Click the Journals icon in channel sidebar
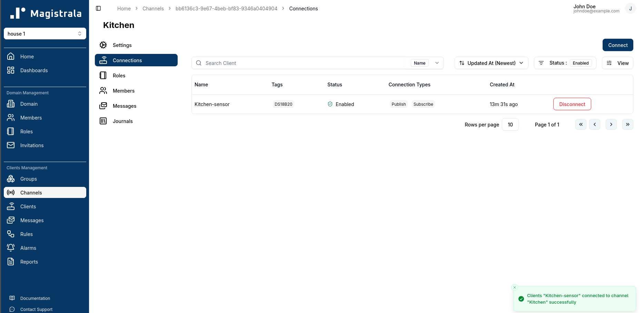This screenshot has height=313, width=644. pos(103,121)
